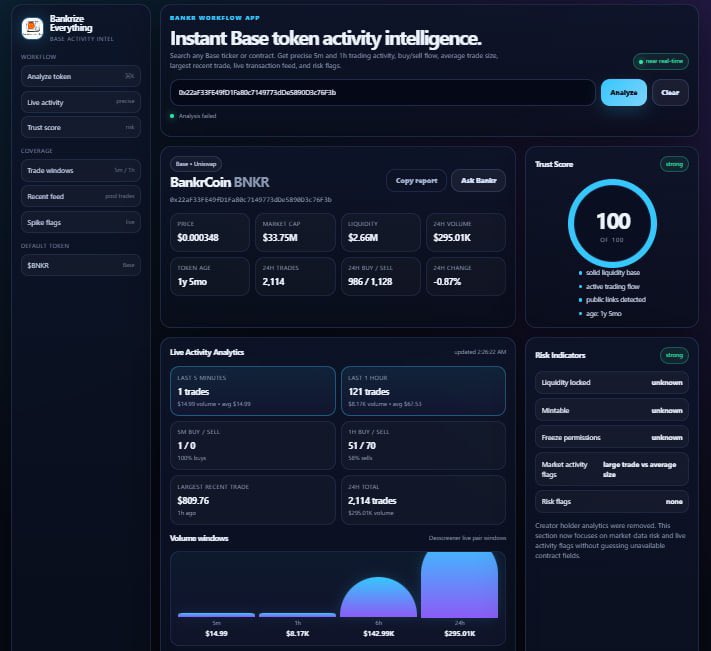Image resolution: width=711 pixels, height=651 pixels.
Task: Click the 'public links detected' bullet
Action: pos(612,300)
